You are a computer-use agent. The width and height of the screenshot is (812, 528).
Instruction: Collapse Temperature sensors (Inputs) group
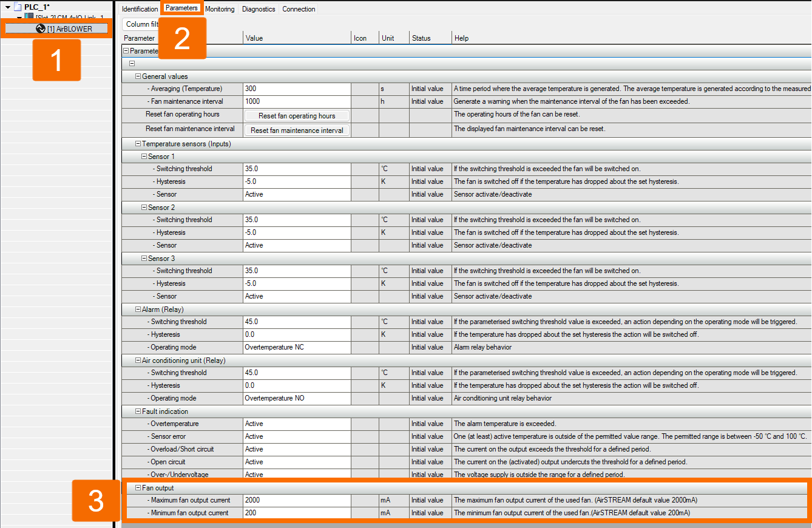(x=138, y=144)
